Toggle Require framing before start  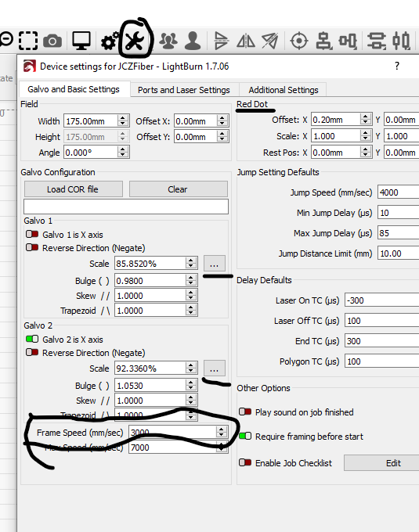(245, 436)
